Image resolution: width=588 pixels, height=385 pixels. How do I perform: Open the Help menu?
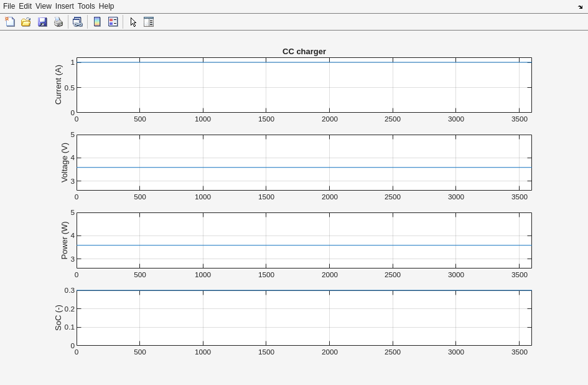coord(106,6)
